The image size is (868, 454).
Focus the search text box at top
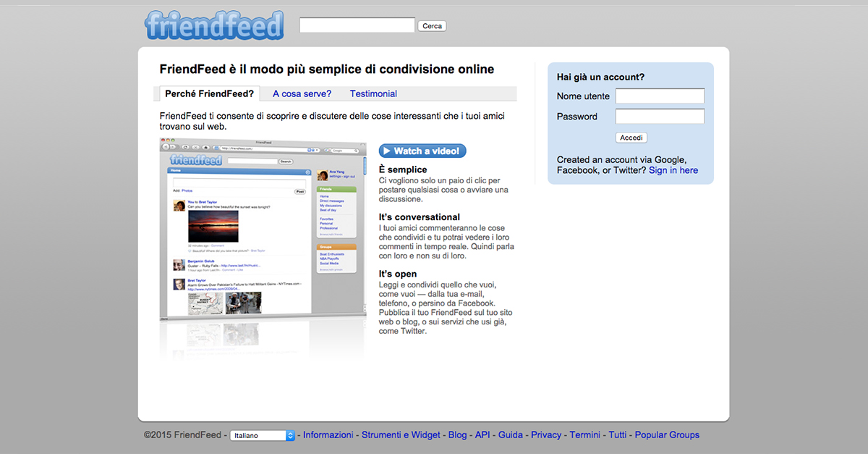[357, 25]
